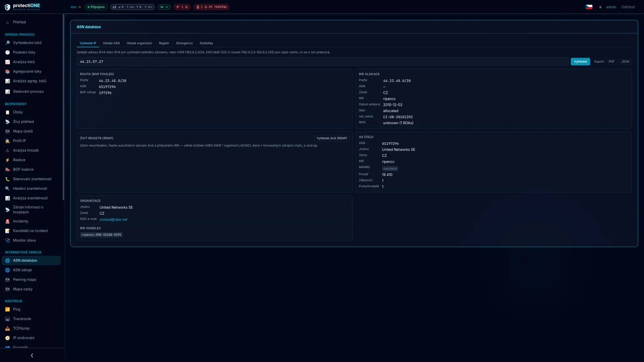Collapse the sidebar with the chevron
Image resolution: width=644 pixels, height=362 pixels.
pos(32,356)
